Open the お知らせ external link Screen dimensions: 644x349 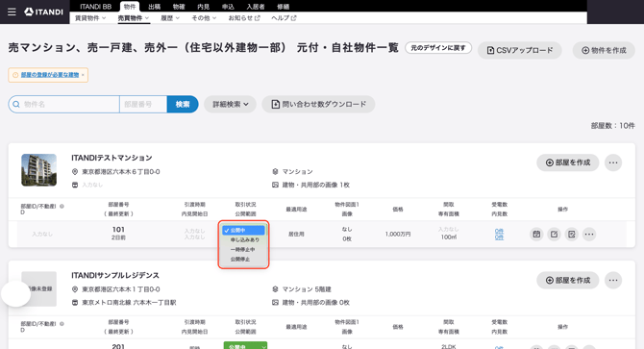coord(244,18)
